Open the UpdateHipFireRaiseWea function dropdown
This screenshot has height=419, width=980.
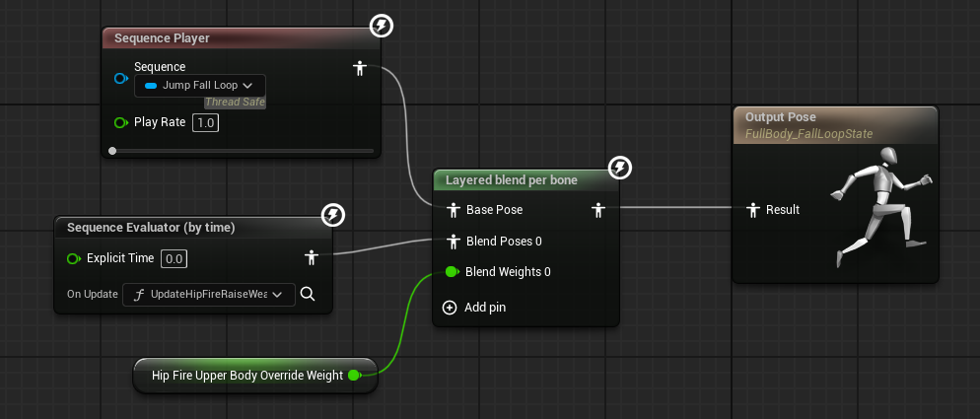pos(209,295)
